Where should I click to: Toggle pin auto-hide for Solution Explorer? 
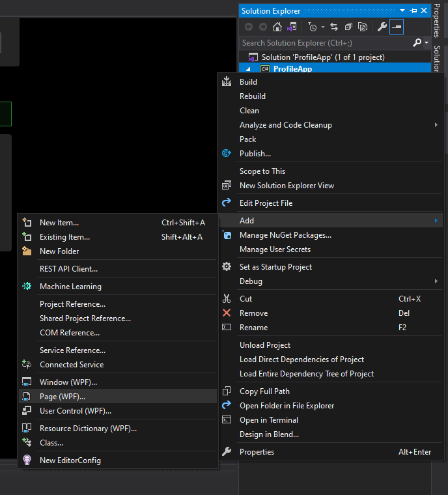413,10
